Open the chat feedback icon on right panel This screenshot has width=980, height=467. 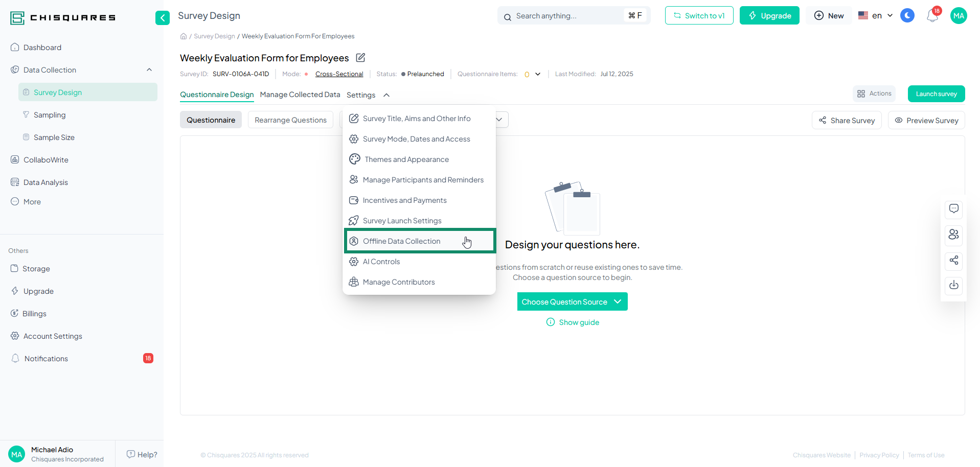pos(953,209)
